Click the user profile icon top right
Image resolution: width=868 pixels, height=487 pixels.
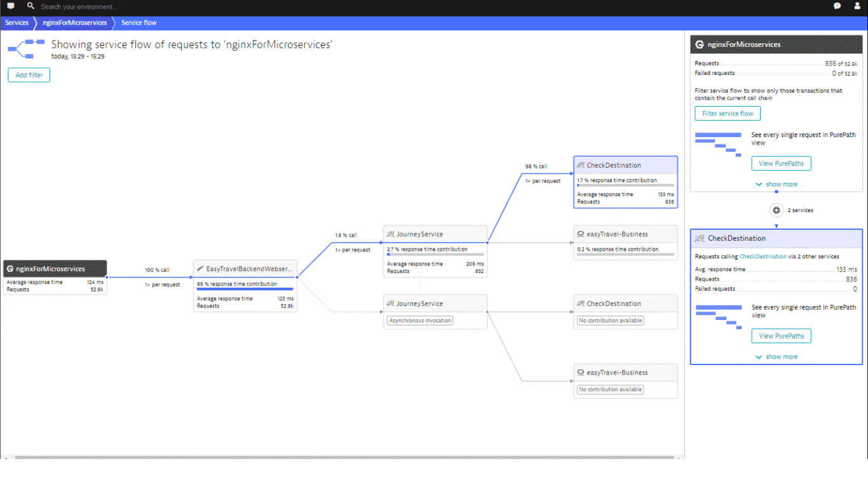click(x=857, y=6)
